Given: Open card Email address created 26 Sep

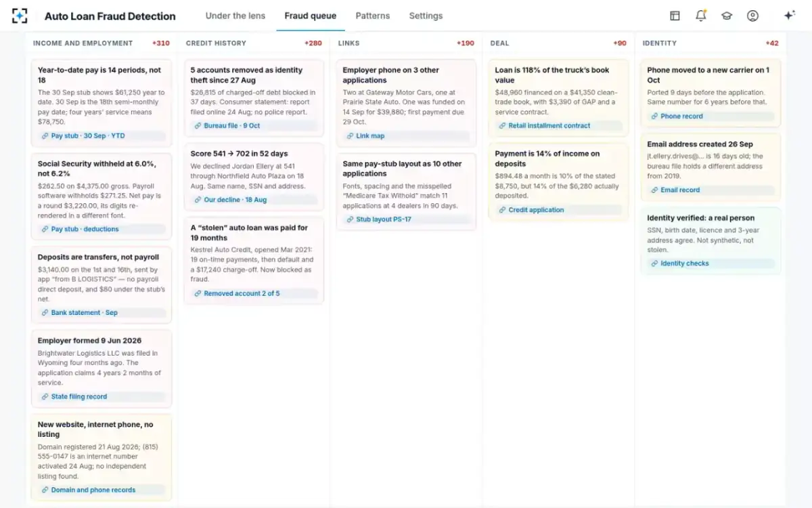Looking at the screenshot, I should (x=710, y=167).
